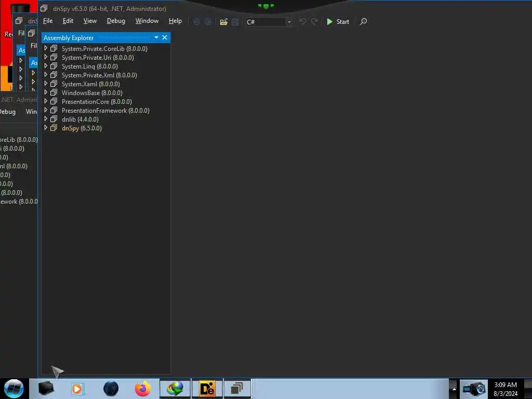The image size is (532, 399).
Task: Select PresentationFramework (8.0.0.0) text
Action: tap(105, 110)
